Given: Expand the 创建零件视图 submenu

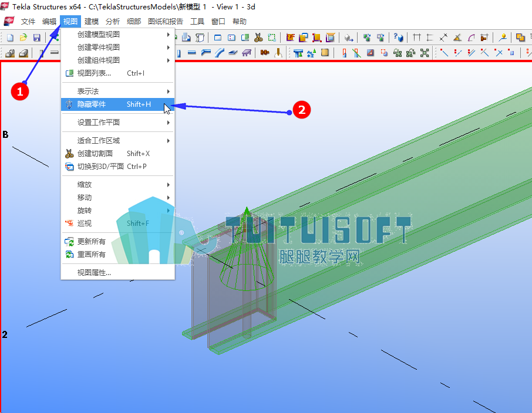Looking at the screenshot, I should coord(117,47).
